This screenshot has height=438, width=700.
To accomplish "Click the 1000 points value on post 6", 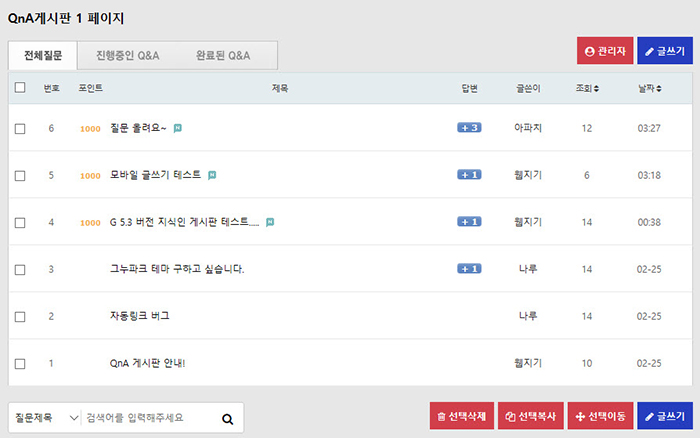I will click(x=90, y=129).
